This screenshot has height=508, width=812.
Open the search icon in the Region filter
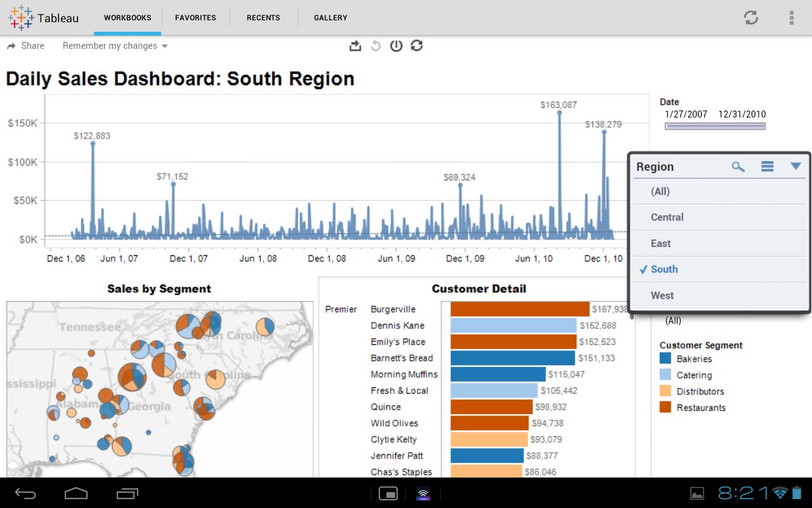coord(737,166)
